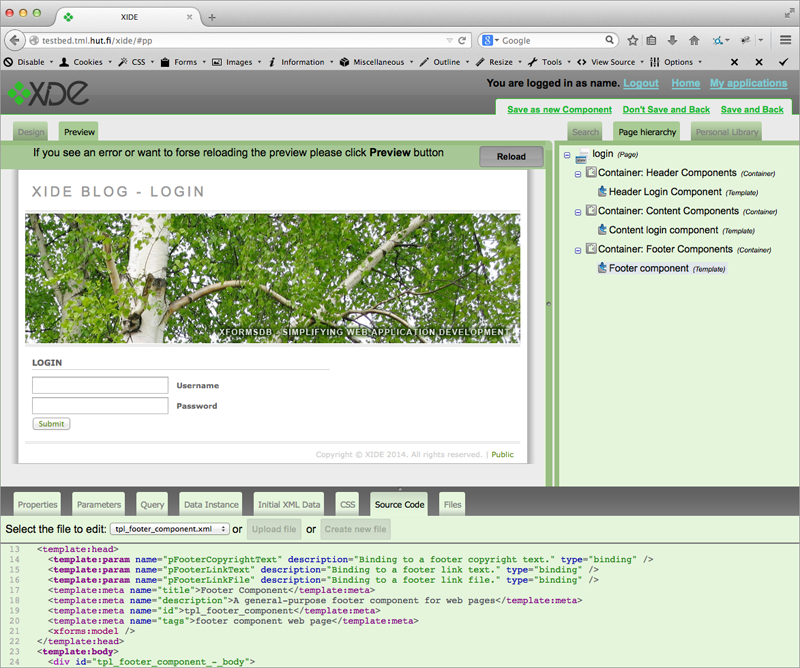
Task: Switch to the Design tab
Action: pyautogui.click(x=31, y=132)
